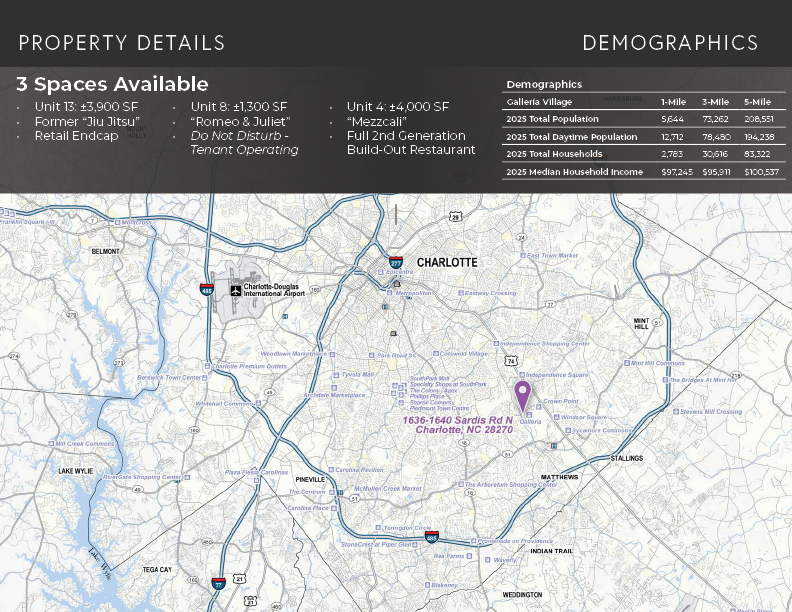Click the "MINT HILL" town label
The width and height of the screenshot is (792, 612).
click(x=641, y=324)
